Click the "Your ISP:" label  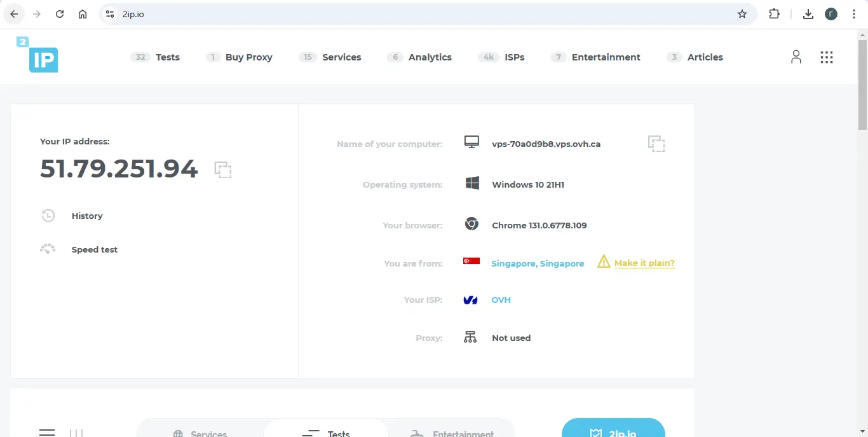click(x=423, y=300)
